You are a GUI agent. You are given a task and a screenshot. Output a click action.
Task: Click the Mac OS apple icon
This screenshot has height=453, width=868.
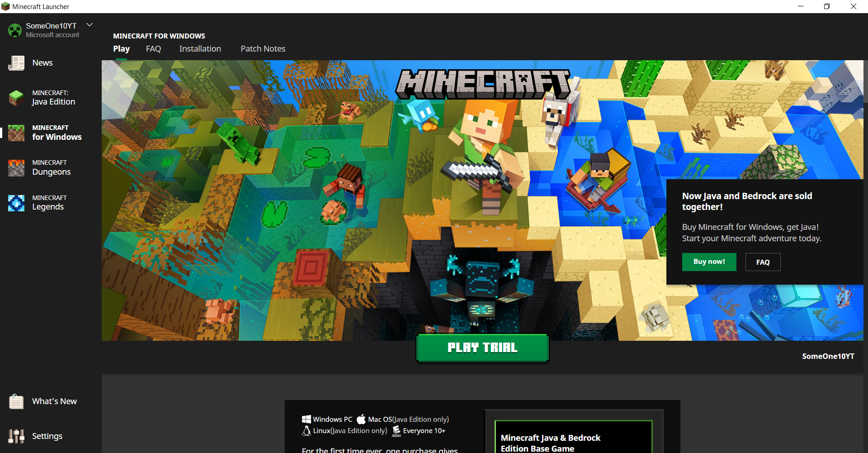[361, 420]
